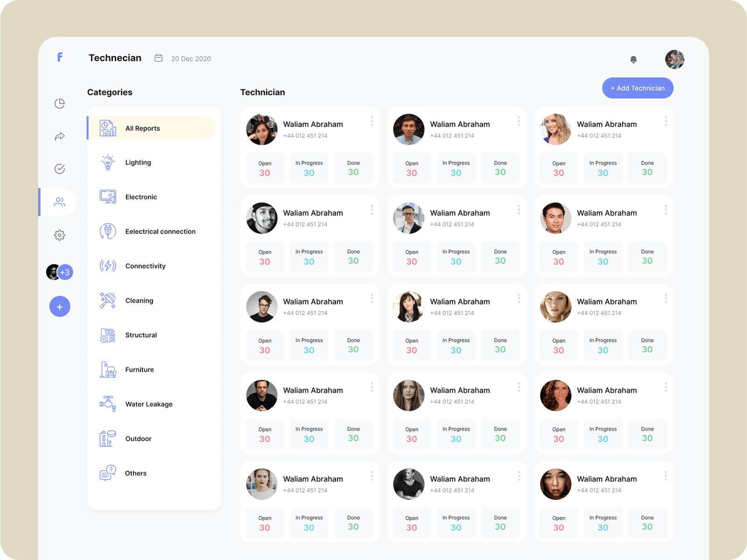Click the Add Technician button

[637, 88]
